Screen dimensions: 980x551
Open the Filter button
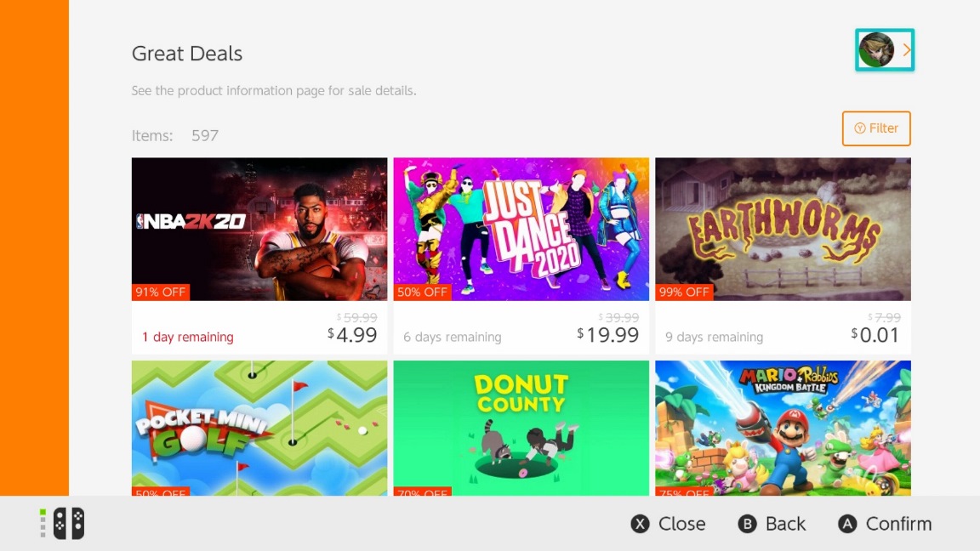876,128
